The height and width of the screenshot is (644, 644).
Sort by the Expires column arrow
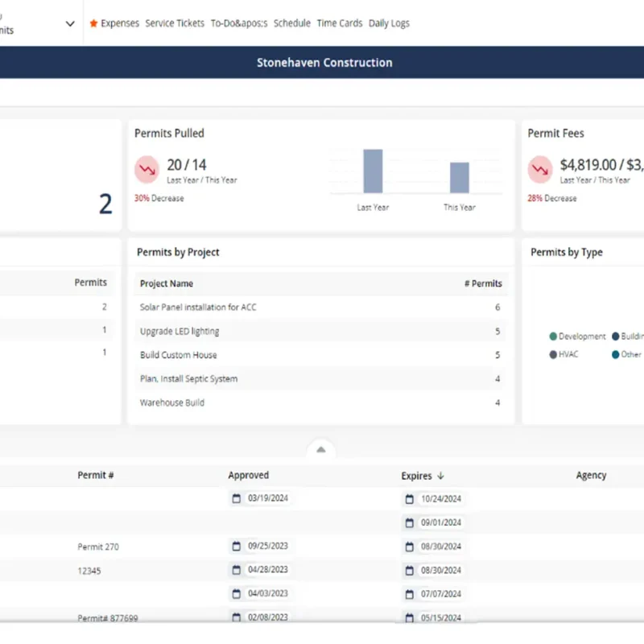click(x=440, y=476)
